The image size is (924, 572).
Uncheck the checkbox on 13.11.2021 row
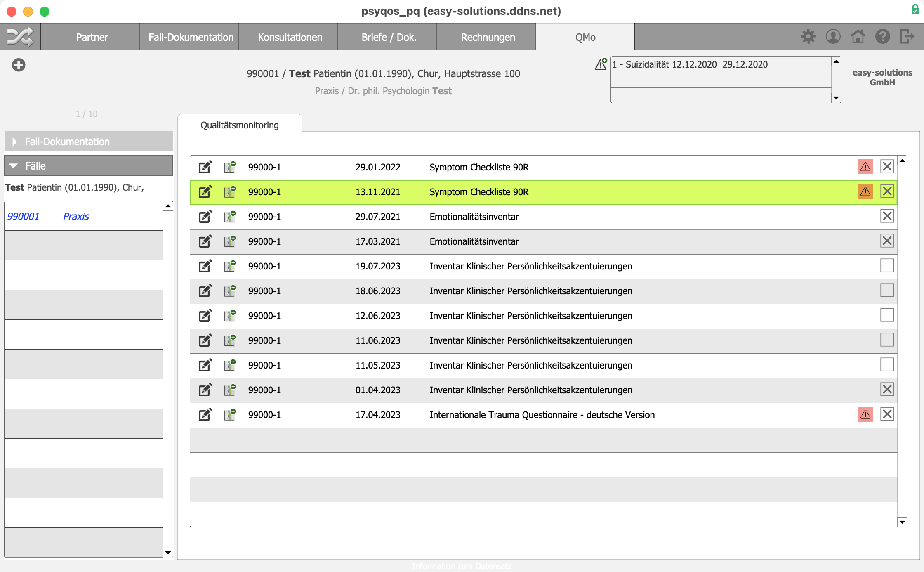click(x=887, y=191)
